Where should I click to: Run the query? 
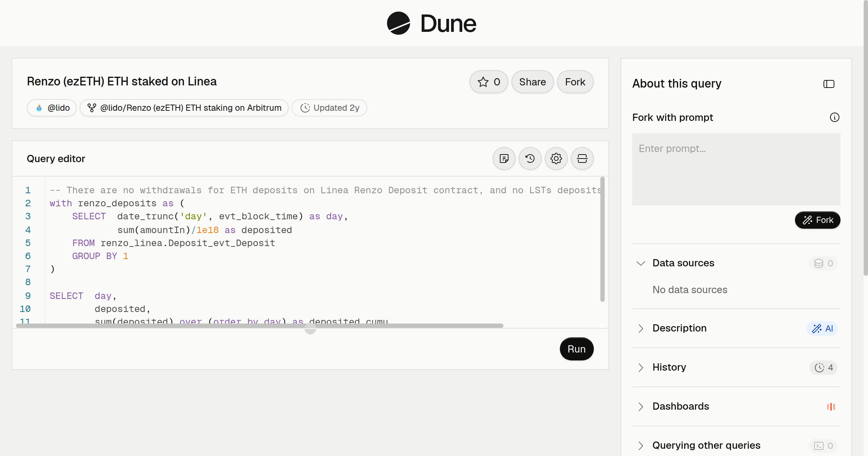tap(576, 349)
